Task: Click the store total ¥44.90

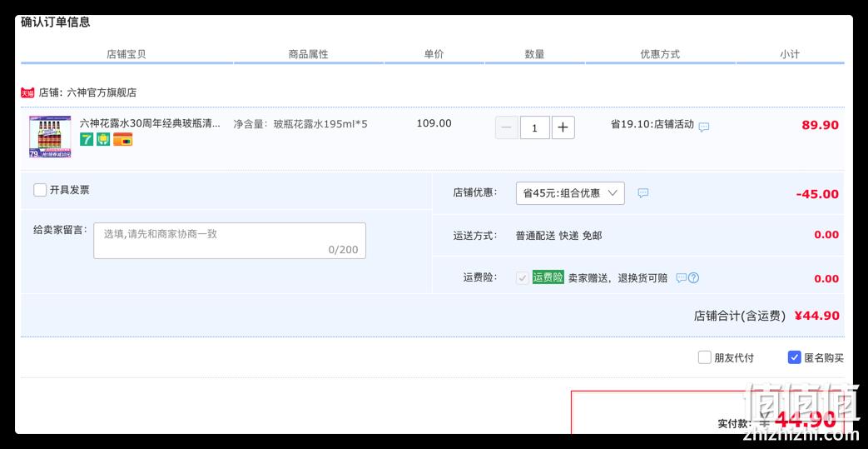Action: [817, 316]
